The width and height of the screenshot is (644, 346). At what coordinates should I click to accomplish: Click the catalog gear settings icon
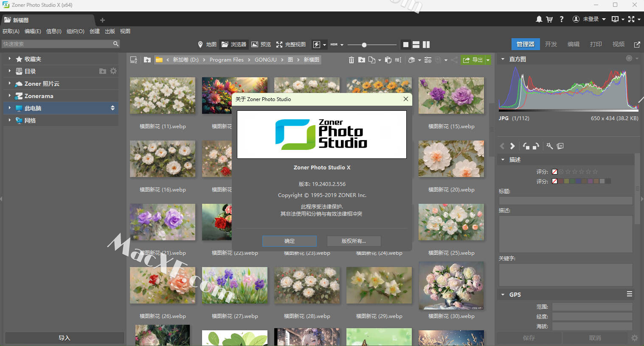coord(113,71)
